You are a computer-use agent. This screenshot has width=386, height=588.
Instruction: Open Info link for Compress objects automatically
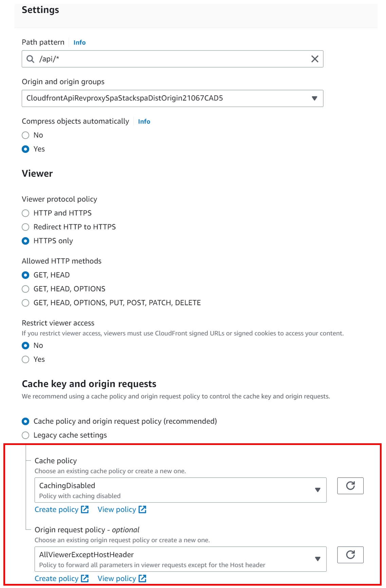[144, 122]
